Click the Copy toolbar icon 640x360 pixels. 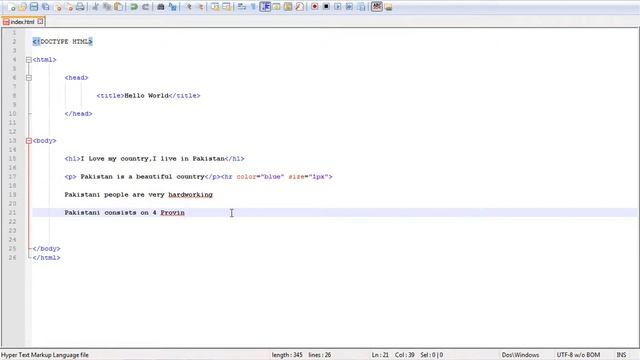tap(107, 7)
